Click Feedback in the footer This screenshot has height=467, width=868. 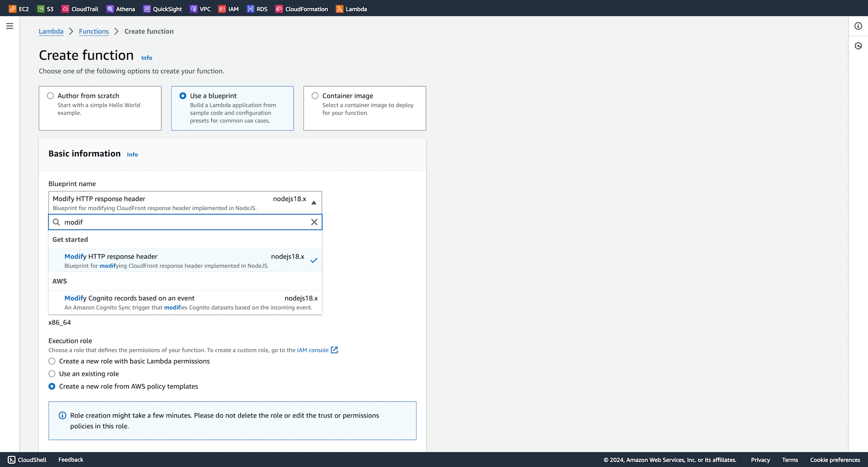click(71, 460)
